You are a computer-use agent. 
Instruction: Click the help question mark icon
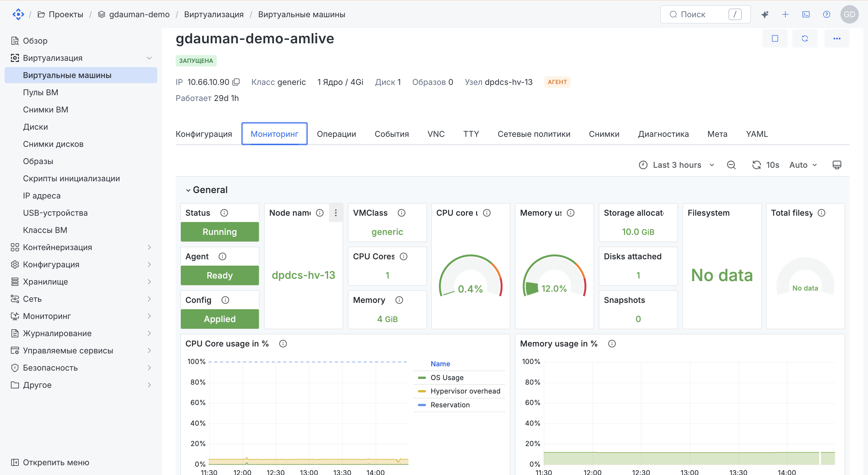pos(827,14)
